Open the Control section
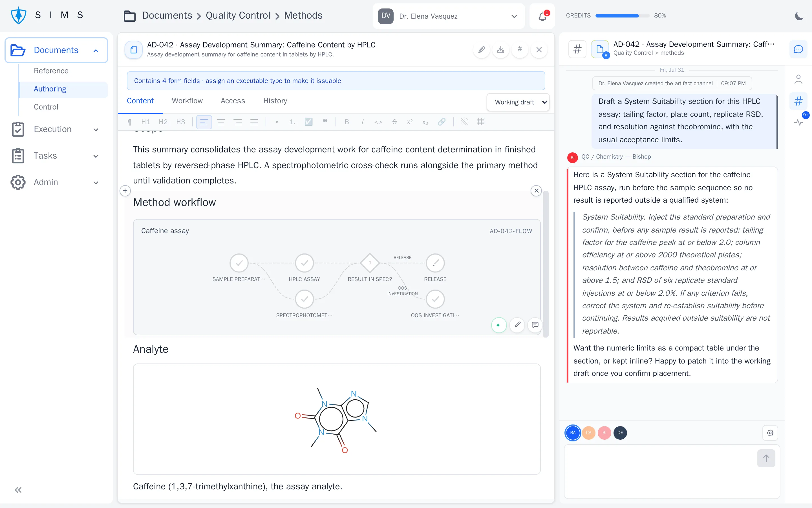This screenshot has height=508, width=812. click(x=46, y=107)
